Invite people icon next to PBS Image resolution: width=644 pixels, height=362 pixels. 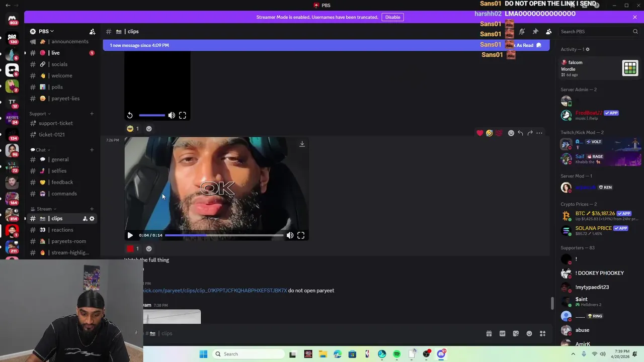92,32
